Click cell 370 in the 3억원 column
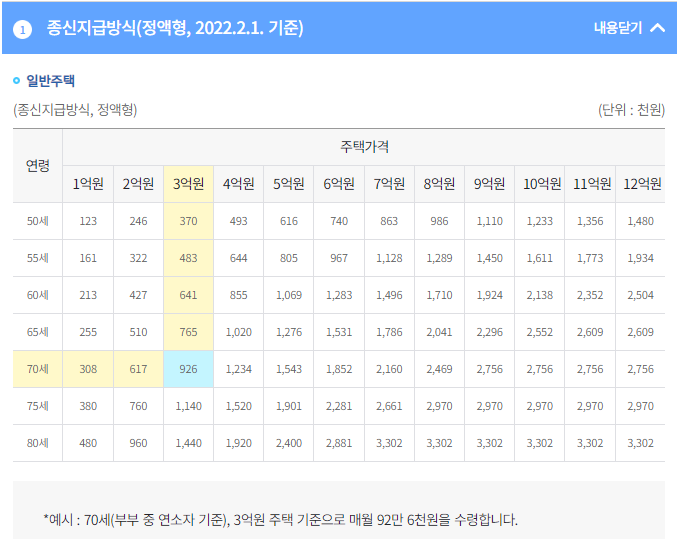 click(x=189, y=221)
